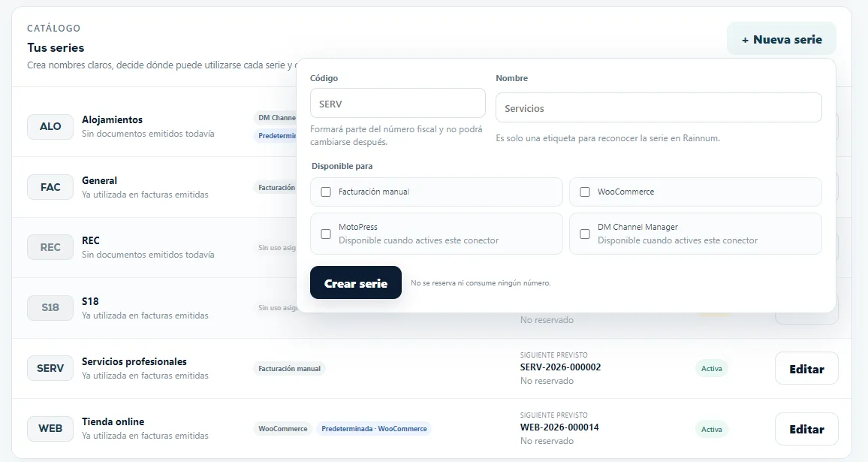Open the Nueva serie panel button

click(781, 39)
